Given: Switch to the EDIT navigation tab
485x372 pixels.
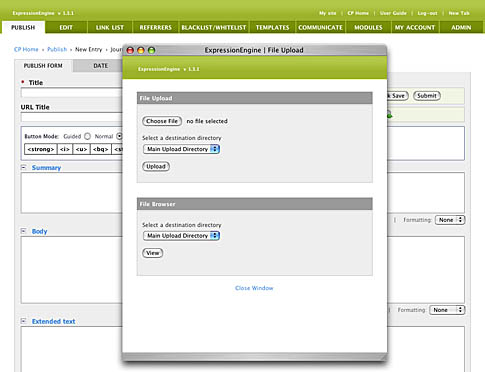Looking at the screenshot, I should tap(66, 27).
